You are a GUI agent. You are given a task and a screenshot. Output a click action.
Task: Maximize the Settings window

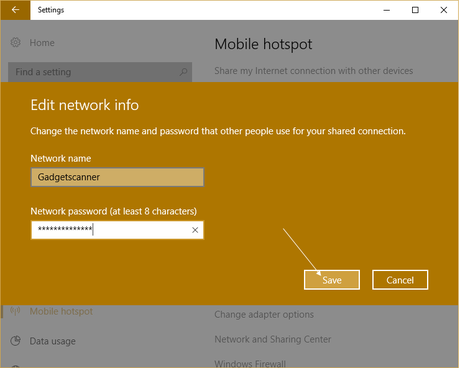tap(415, 10)
